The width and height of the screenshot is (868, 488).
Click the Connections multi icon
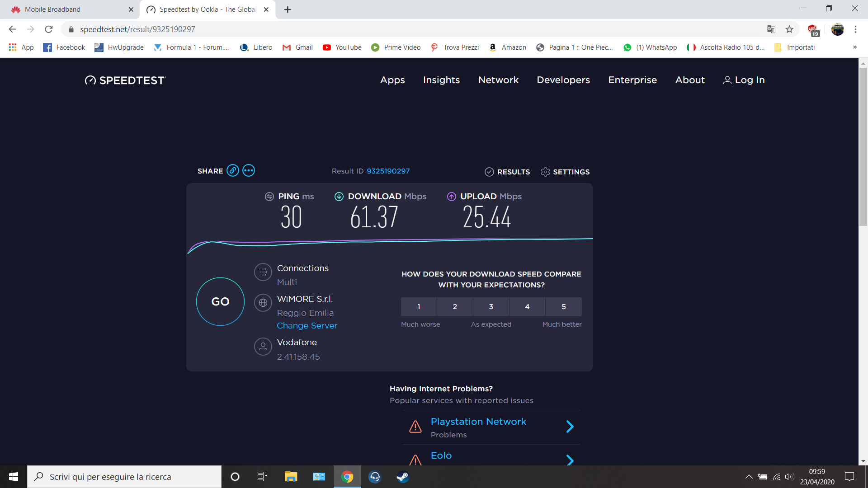(263, 272)
